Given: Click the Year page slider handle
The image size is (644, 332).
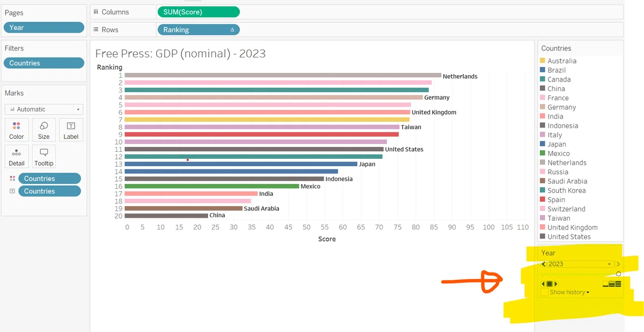Looking at the screenshot, I should pos(618,274).
